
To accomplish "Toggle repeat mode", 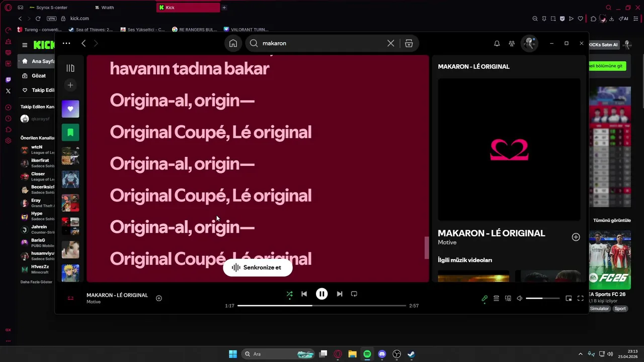I will point(354,294).
